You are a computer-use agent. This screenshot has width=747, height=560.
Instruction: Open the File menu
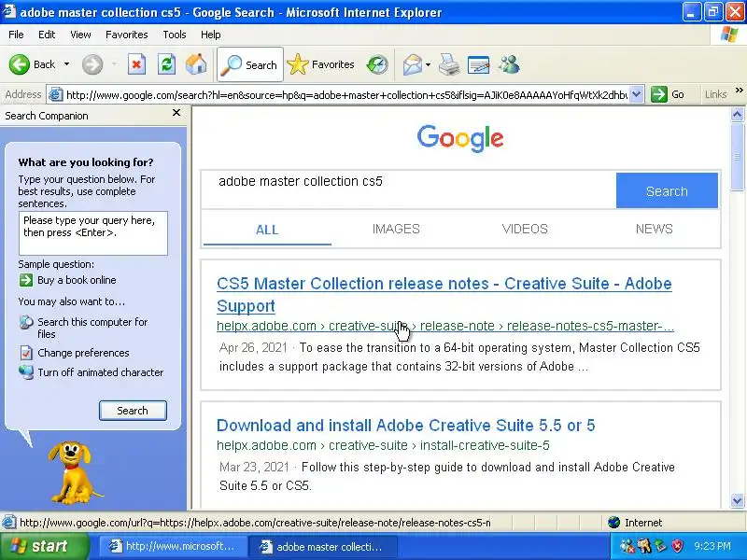coord(16,35)
